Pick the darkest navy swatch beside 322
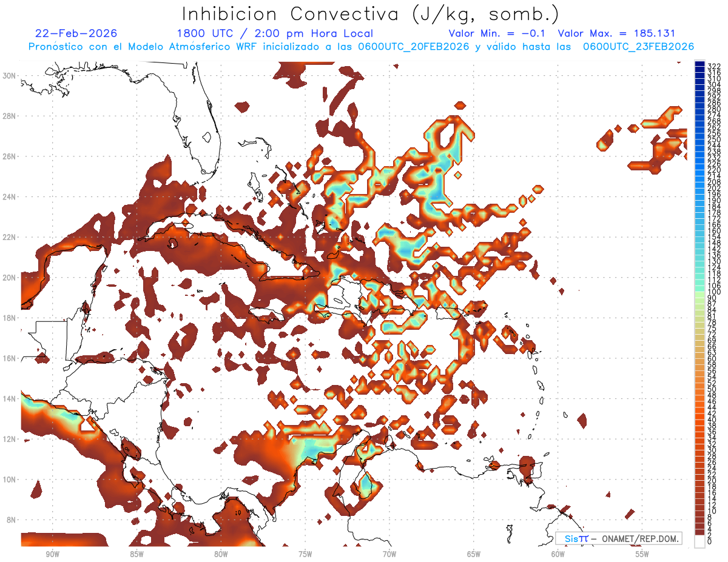The width and height of the screenshot is (728, 562). click(x=699, y=64)
